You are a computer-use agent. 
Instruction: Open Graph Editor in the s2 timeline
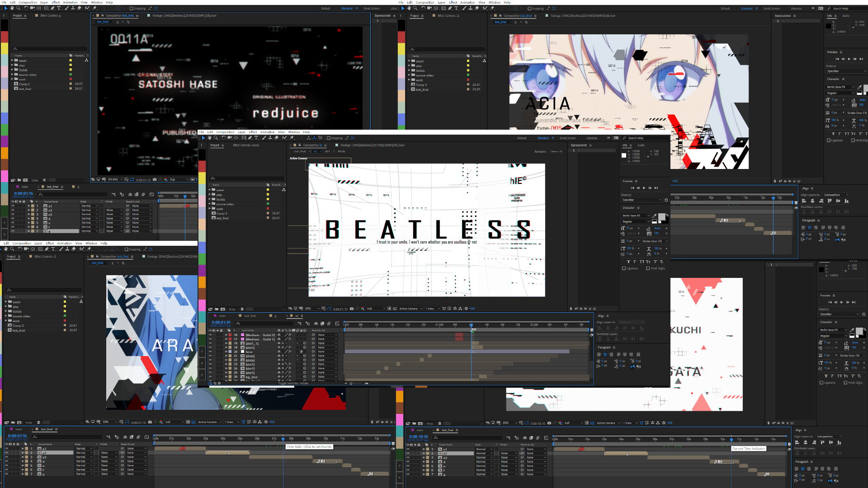pos(337,324)
